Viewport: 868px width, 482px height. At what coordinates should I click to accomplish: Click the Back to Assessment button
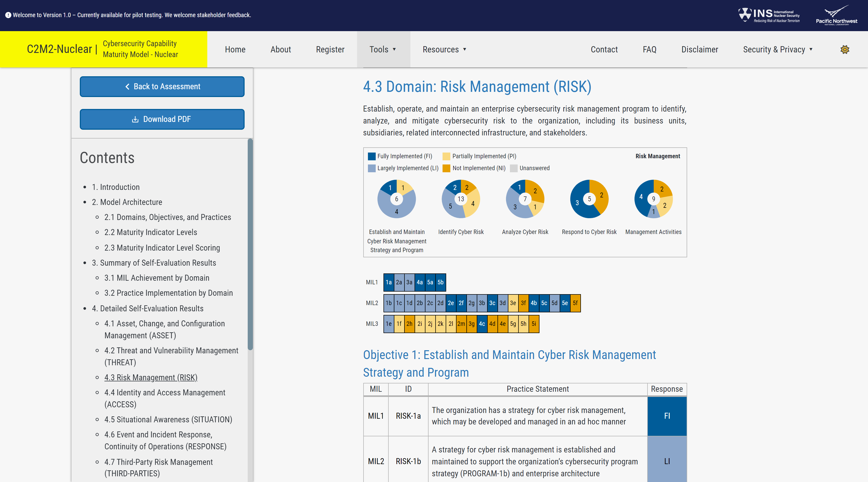162,87
